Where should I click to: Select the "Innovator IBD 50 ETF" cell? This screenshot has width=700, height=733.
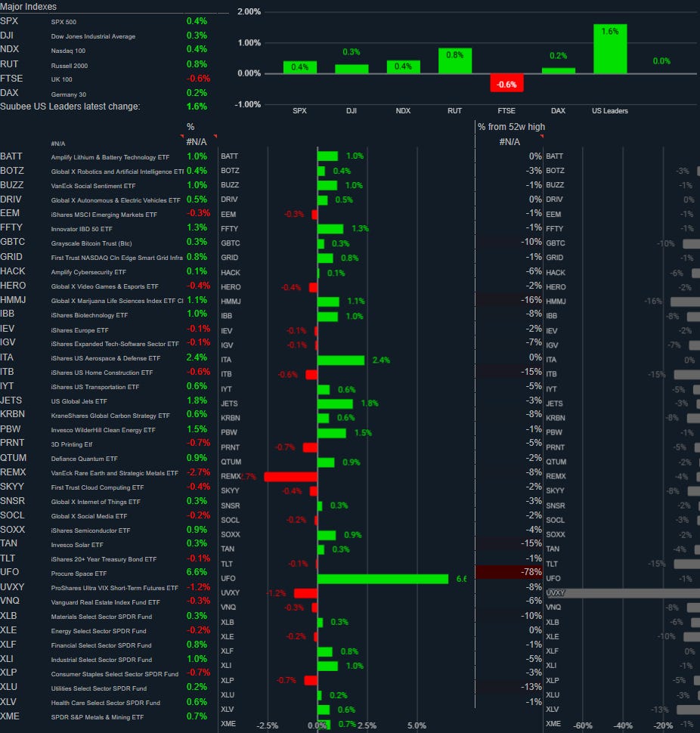pos(82,229)
